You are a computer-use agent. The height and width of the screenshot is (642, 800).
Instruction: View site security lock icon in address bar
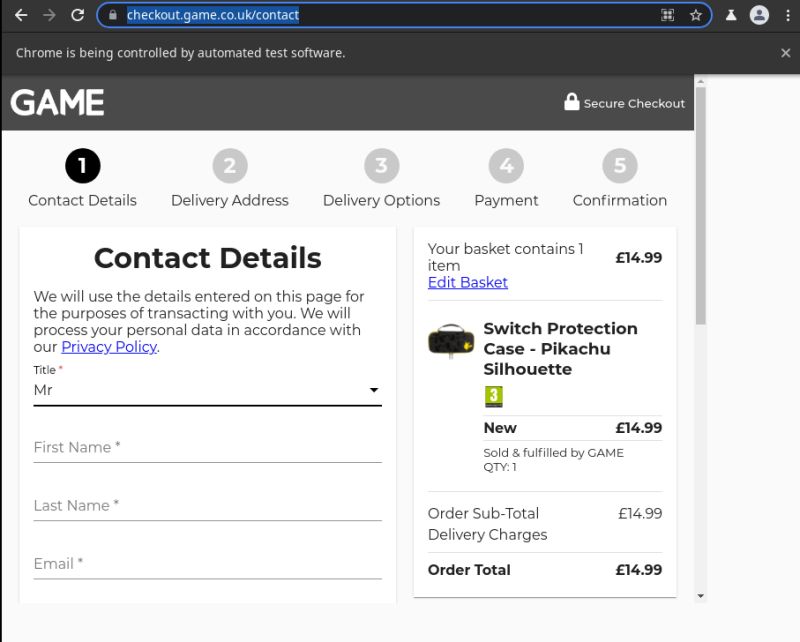(113, 15)
